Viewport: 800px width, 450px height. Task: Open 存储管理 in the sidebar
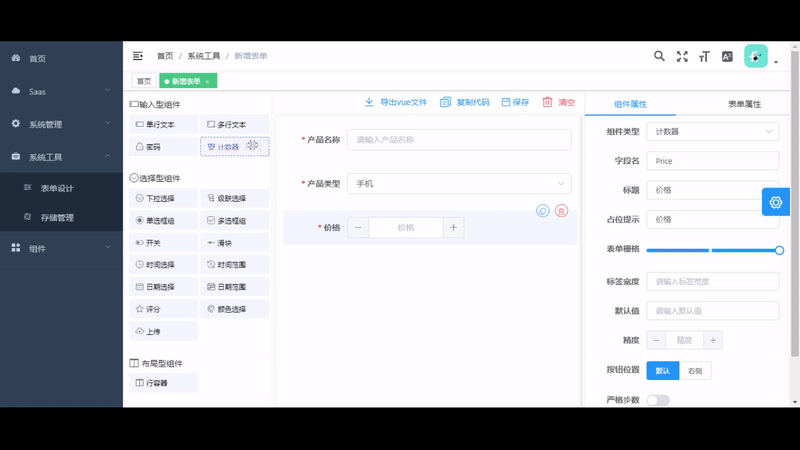pyautogui.click(x=56, y=217)
